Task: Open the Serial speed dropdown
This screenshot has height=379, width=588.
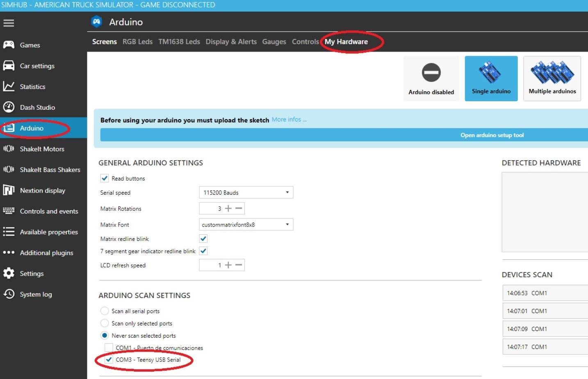Action: pyautogui.click(x=246, y=193)
